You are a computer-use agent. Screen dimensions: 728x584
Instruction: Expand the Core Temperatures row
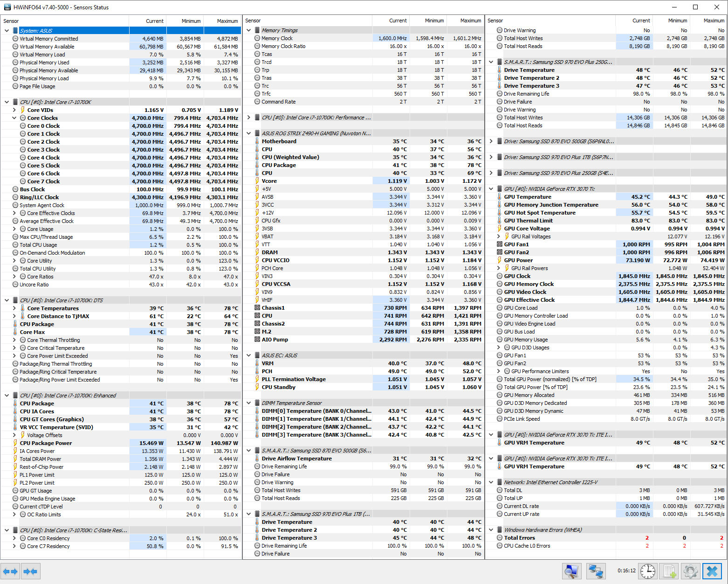click(x=14, y=308)
